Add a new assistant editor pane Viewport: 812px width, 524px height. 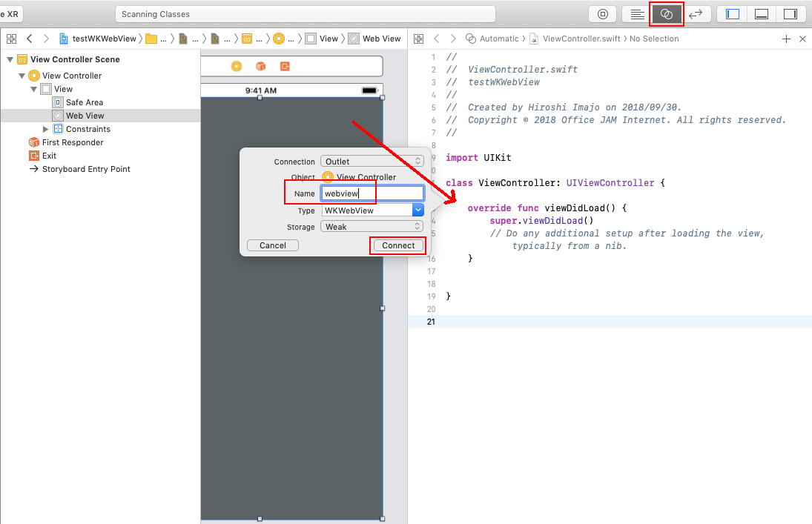(x=786, y=39)
